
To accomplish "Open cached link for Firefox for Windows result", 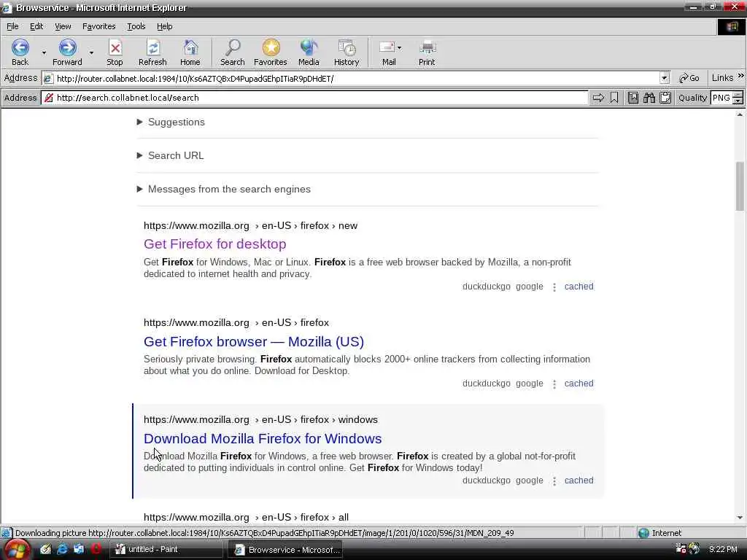I will click(x=578, y=481).
